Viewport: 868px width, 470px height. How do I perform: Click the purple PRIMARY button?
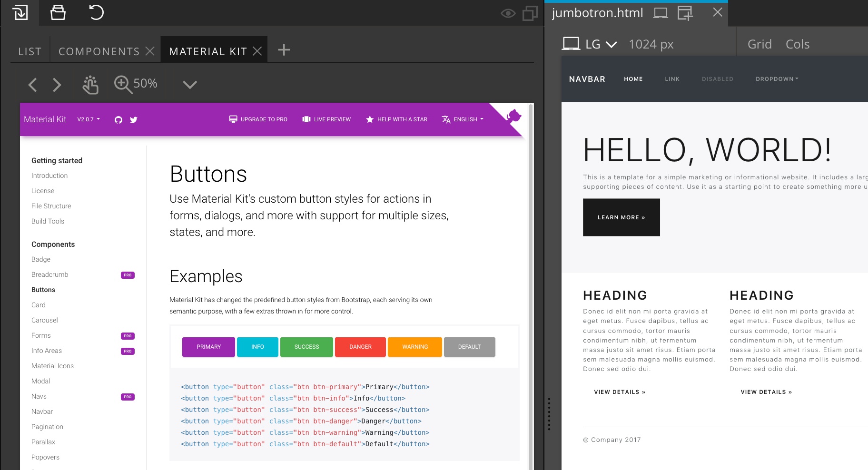208,347
